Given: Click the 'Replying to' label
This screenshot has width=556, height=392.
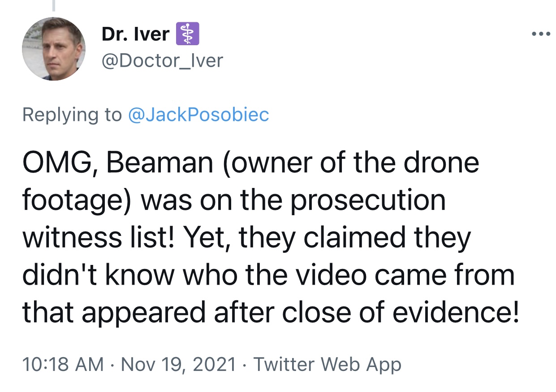Looking at the screenshot, I should tap(72, 115).
